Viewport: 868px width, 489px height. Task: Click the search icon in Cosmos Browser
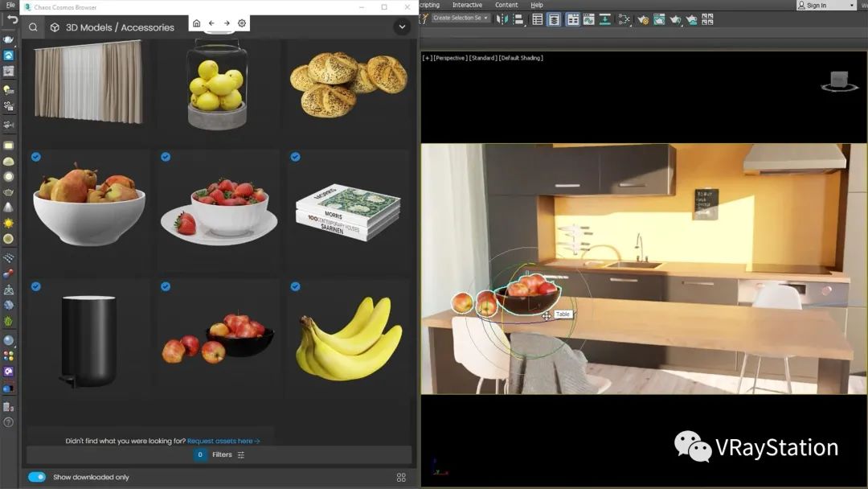33,27
